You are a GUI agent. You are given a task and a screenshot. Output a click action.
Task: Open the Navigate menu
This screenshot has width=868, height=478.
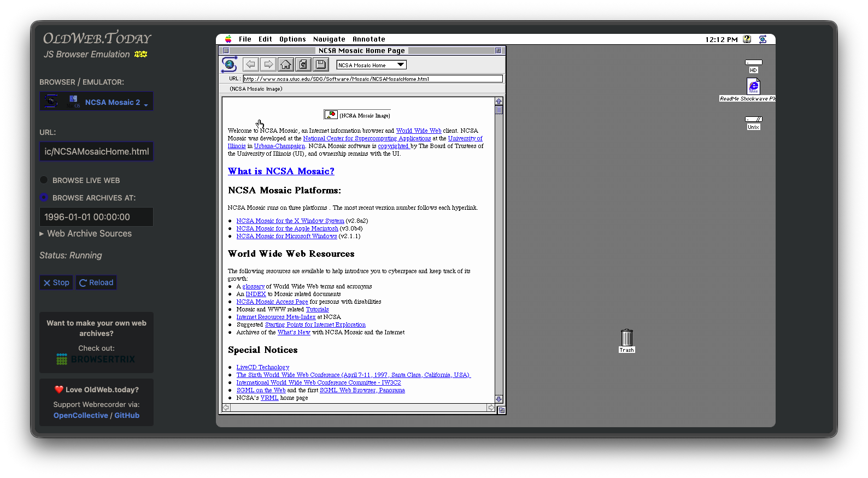(x=329, y=39)
